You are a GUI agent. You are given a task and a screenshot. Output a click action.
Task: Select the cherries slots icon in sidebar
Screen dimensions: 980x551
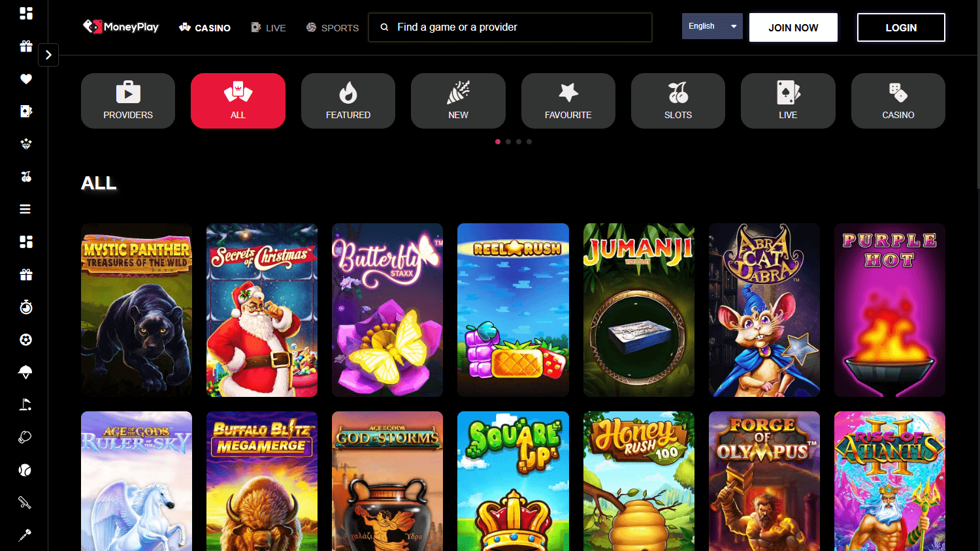point(25,176)
